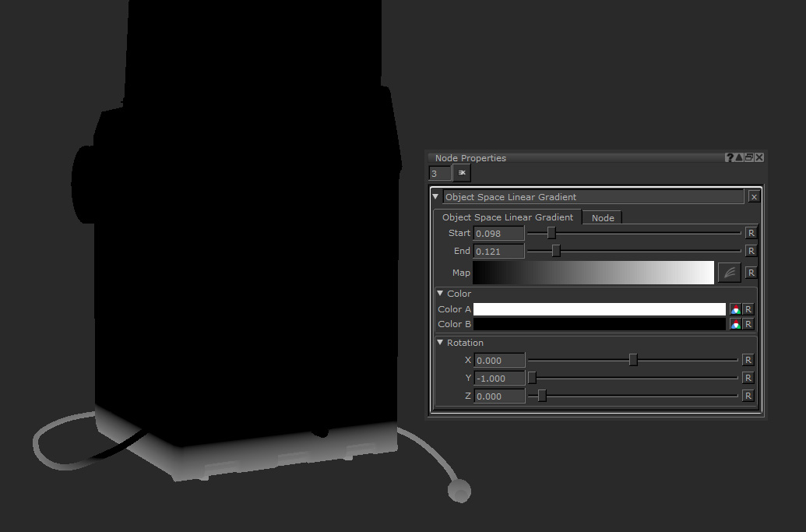This screenshot has width=806, height=532.
Task: Open the Color B RGB picker icon
Action: 735,323
